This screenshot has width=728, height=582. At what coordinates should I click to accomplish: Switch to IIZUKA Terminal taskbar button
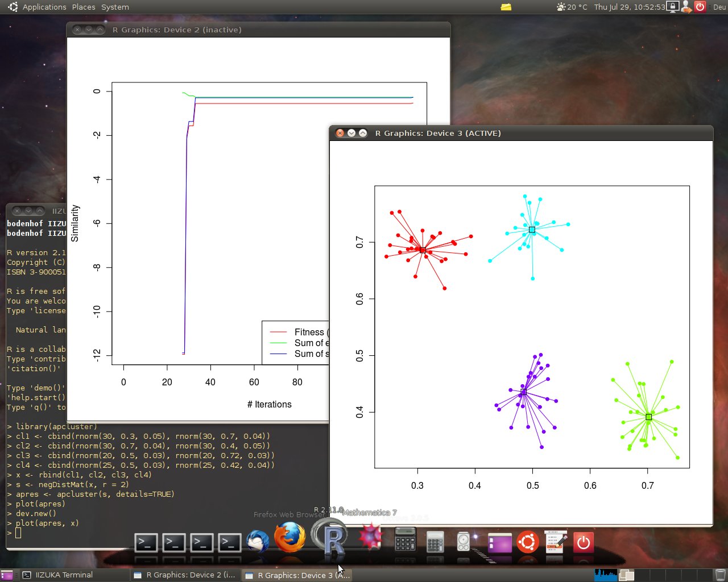pos(64,575)
